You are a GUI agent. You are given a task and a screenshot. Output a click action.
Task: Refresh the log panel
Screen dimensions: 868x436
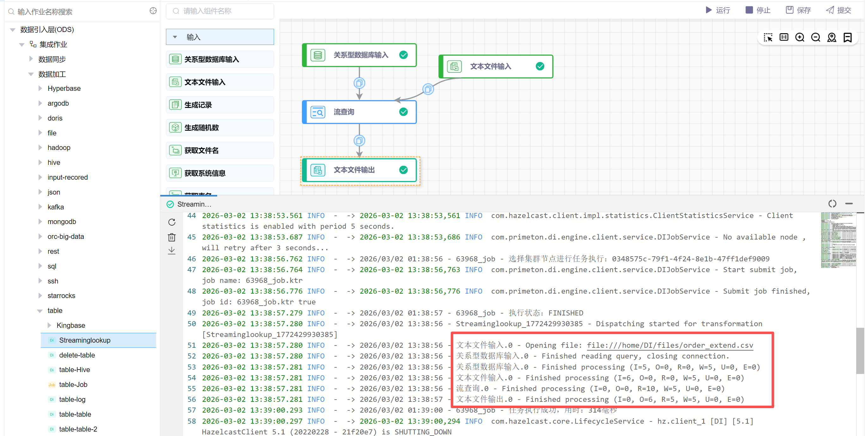pyautogui.click(x=172, y=222)
